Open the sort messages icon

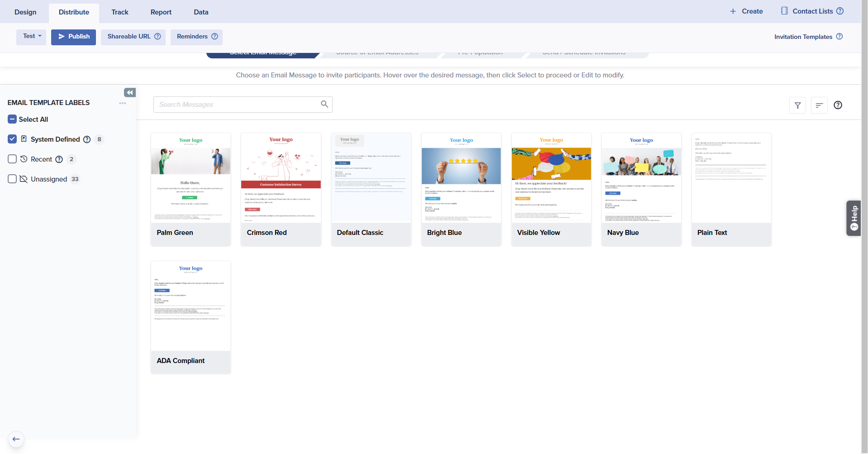pos(819,105)
